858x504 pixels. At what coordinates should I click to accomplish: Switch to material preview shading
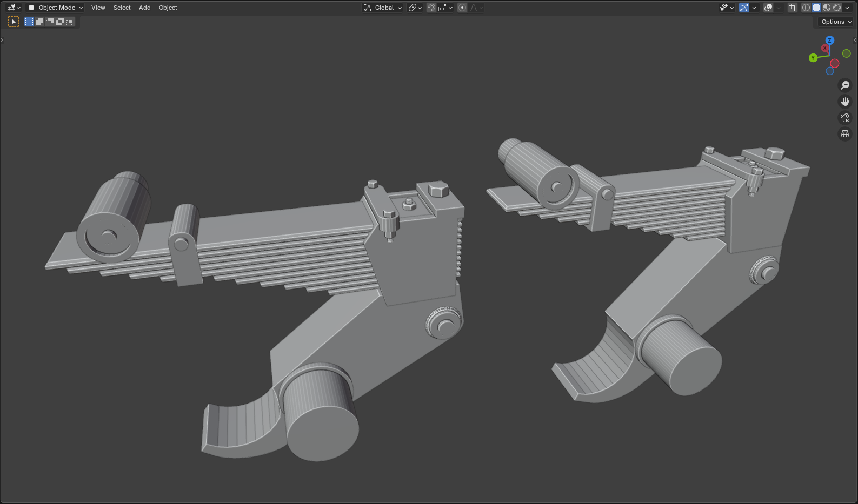(x=827, y=8)
